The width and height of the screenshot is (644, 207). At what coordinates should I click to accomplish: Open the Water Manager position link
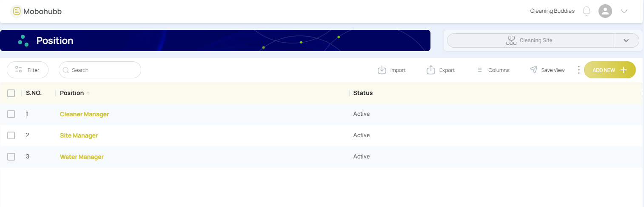(82, 157)
